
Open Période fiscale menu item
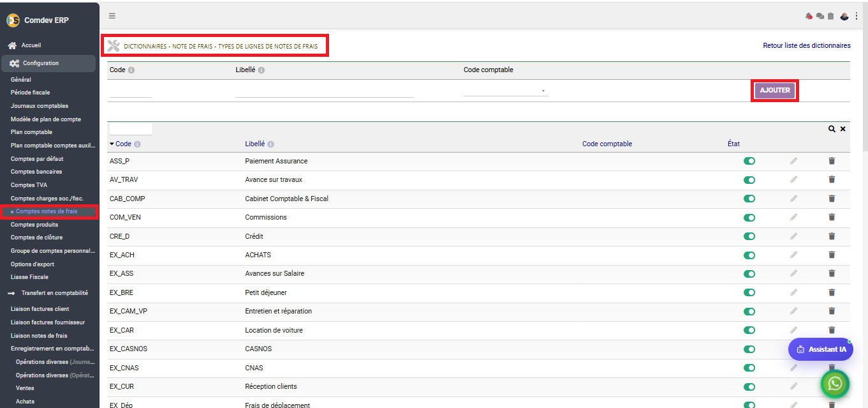pos(30,93)
